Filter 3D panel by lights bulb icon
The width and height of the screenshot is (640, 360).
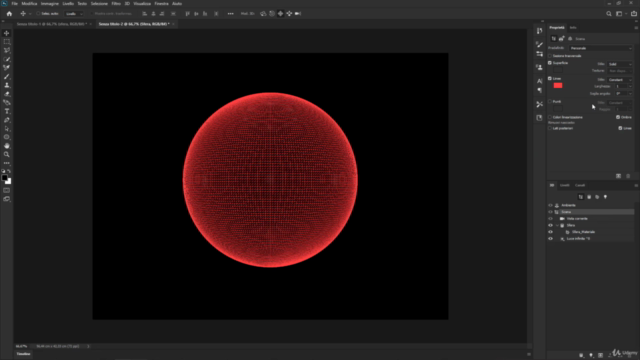(605, 197)
